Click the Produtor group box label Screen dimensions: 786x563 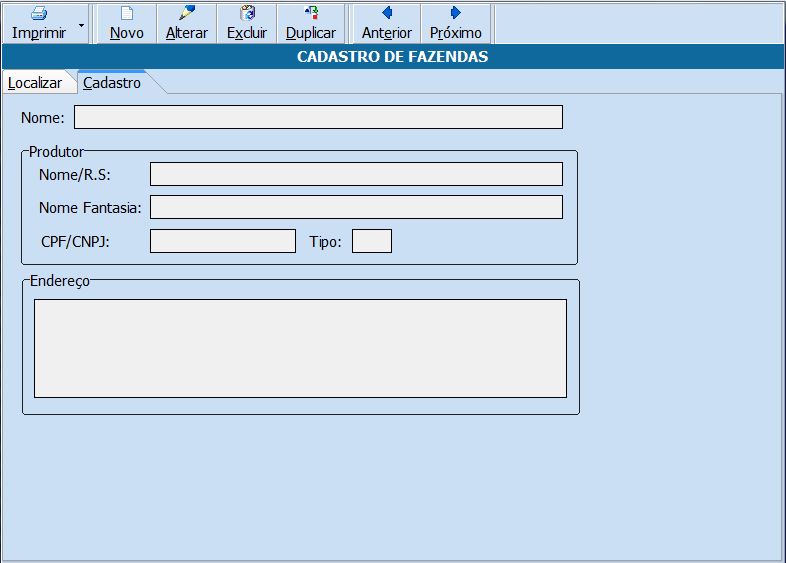56,152
